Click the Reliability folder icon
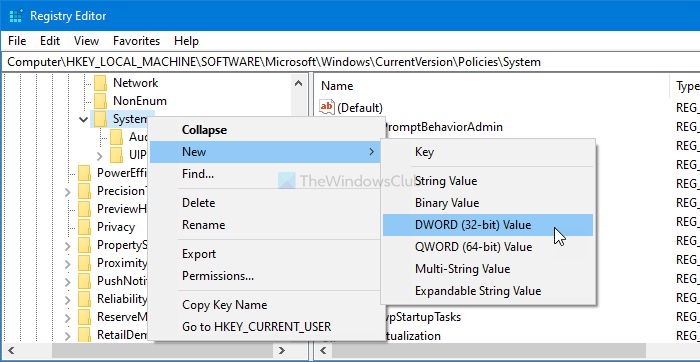Viewport: 700px width, 362px height. pyautogui.click(x=84, y=299)
